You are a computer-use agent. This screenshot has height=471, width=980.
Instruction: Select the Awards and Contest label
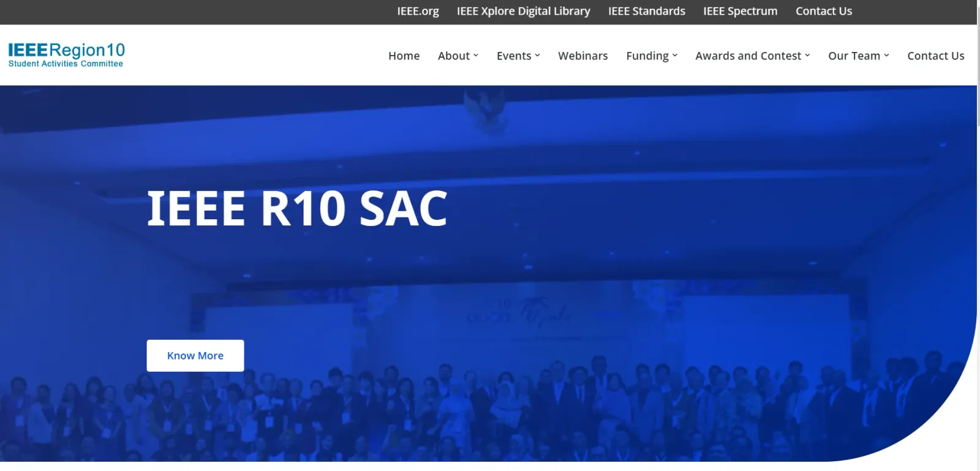pyautogui.click(x=748, y=56)
